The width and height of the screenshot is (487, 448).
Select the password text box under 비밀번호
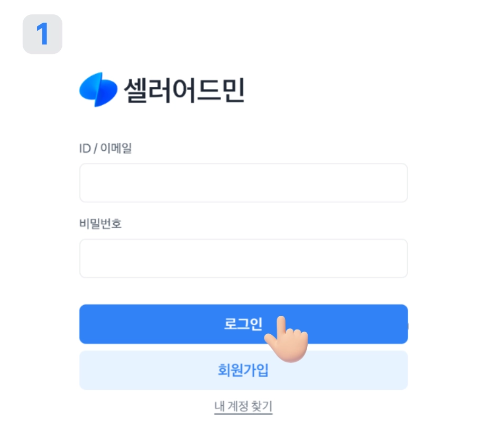(x=243, y=259)
